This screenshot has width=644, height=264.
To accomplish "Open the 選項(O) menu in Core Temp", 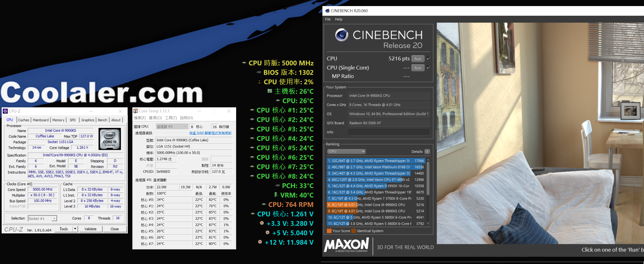I will [155, 118].
